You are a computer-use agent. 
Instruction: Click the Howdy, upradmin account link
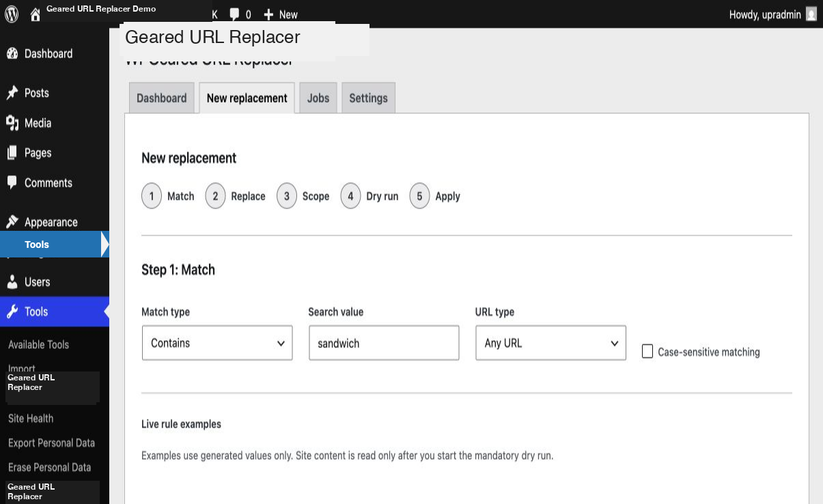[772, 14]
